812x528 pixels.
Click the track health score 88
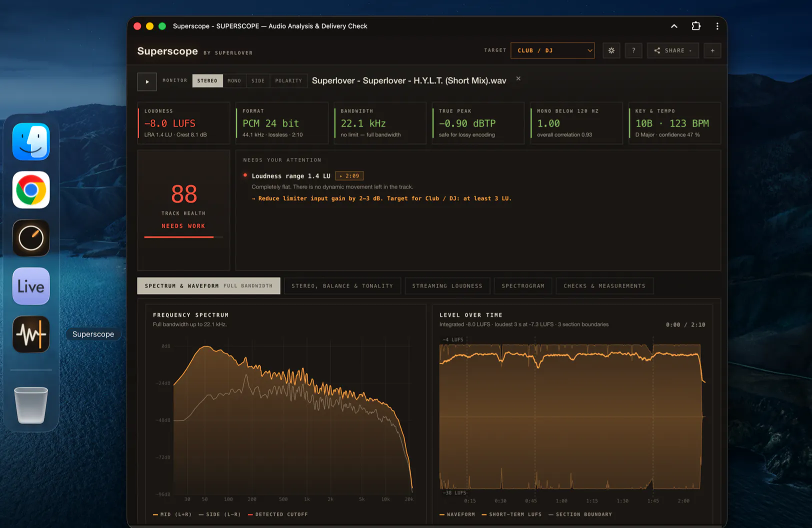[184, 194]
